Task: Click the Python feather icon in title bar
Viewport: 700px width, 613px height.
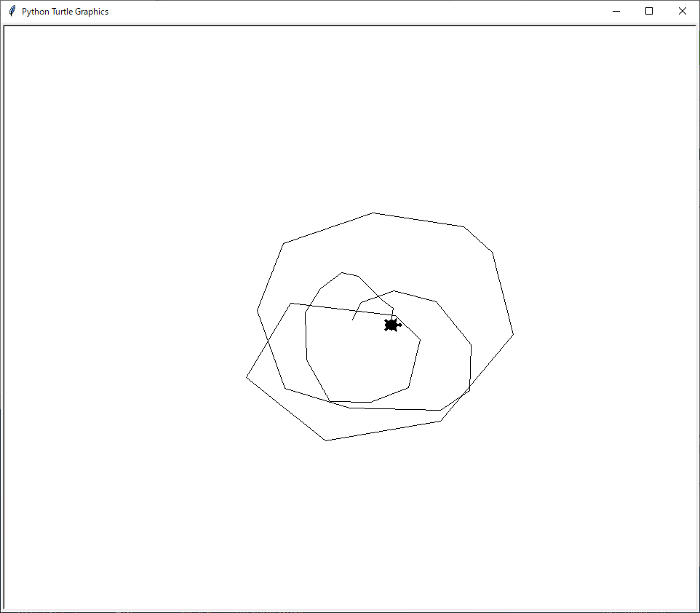Action: (x=12, y=11)
